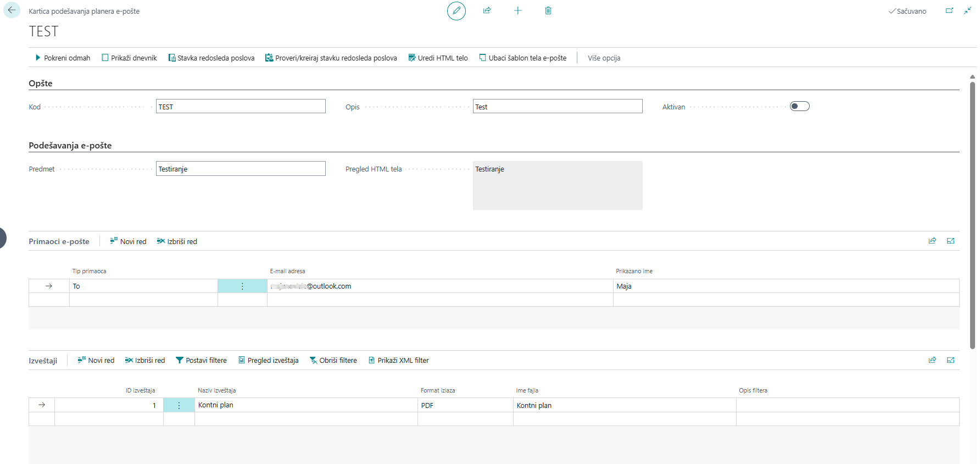Click Kontni plan in Ime fajla column
Image resolution: width=980 pixels, height=464 pixels.
(x=625, y=405)
